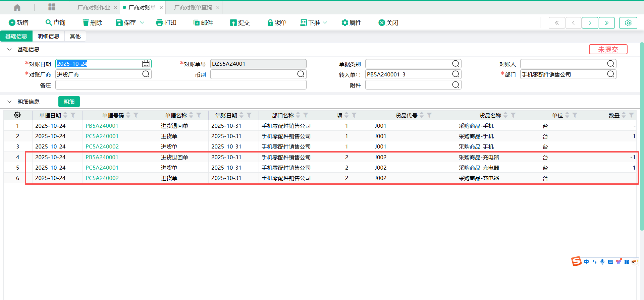Click the table column settings gear icon
This screenshot has width=644, height=300.
pyautogui.click(x=17, y=115)
